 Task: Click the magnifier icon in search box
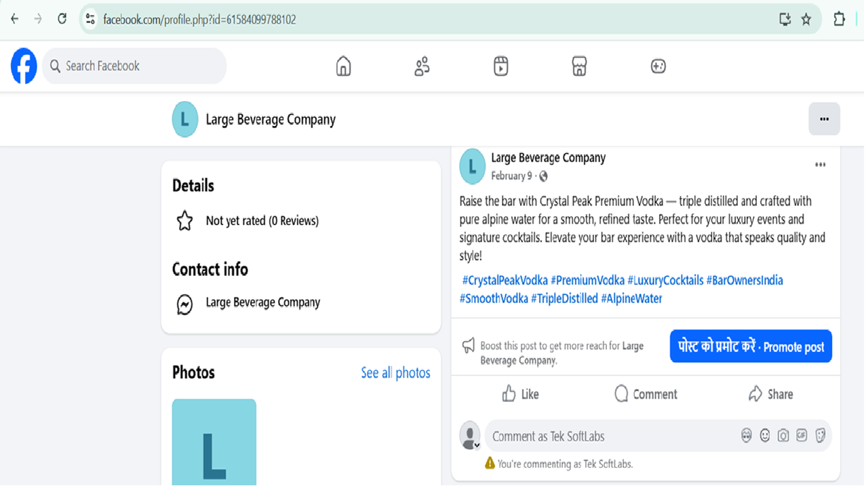pyautogui.click(x=56, y=66)
